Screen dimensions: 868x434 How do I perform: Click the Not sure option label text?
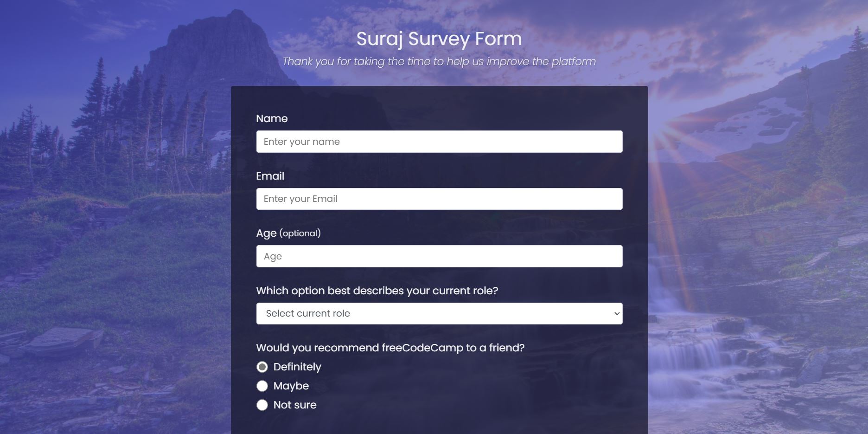pos(295,405)
